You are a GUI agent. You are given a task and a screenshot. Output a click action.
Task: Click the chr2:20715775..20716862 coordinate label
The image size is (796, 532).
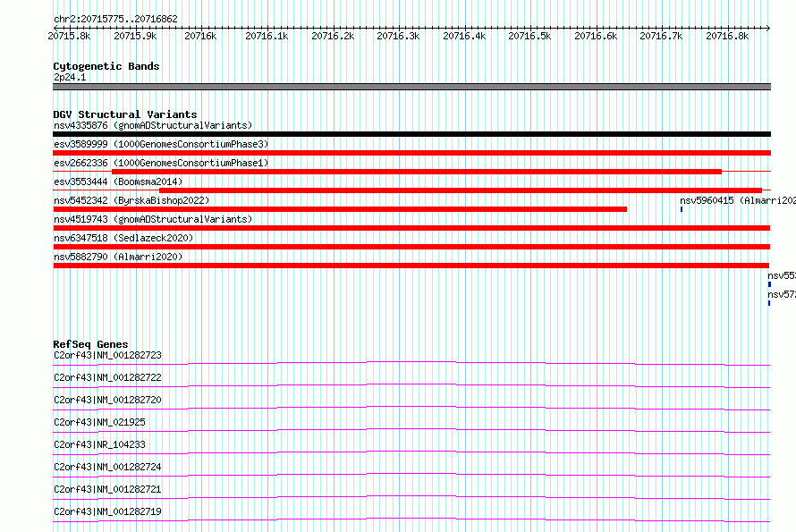(x=115, y=20)
